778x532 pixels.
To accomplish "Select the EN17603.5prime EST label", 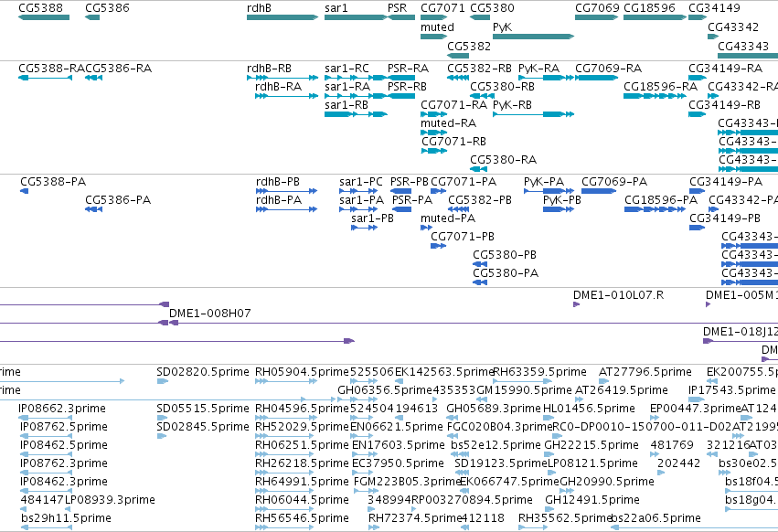I will 399,445.
